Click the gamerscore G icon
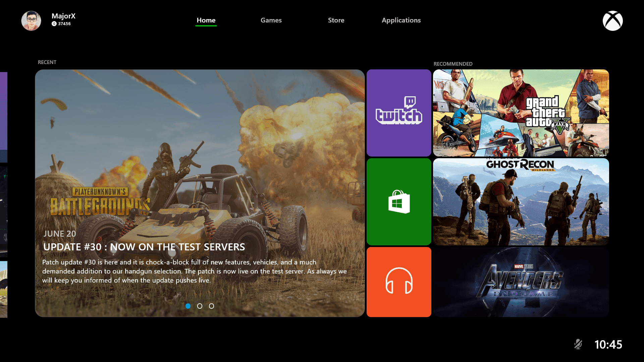The height and width of the screenshot is (362, 644). pos(54,24)
